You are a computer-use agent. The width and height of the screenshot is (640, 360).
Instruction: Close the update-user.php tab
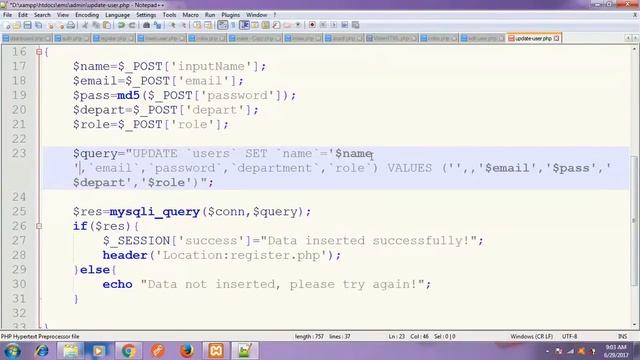click(557, 38)
